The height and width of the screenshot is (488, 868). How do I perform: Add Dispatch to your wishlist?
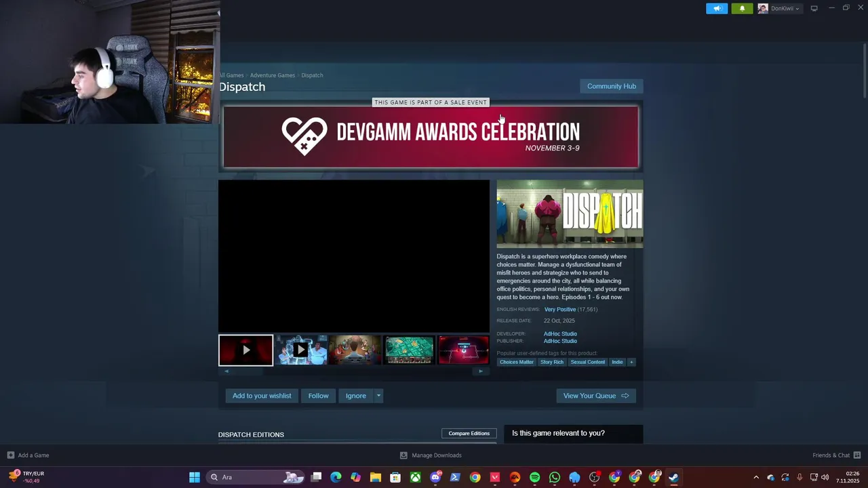[262, 396]
